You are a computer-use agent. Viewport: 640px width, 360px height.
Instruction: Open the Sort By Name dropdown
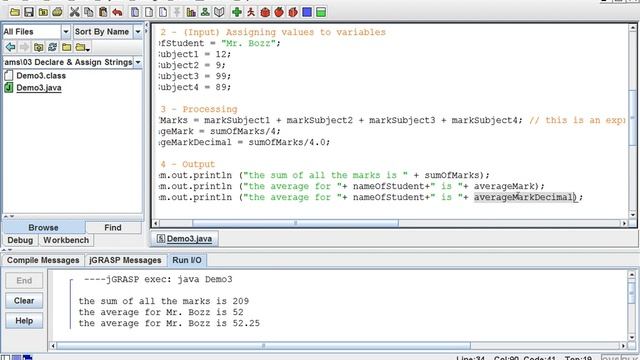point(138,31)
